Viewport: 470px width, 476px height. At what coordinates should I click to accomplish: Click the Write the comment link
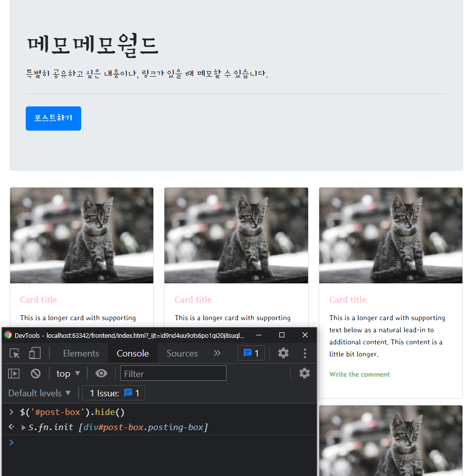point(360,374)
